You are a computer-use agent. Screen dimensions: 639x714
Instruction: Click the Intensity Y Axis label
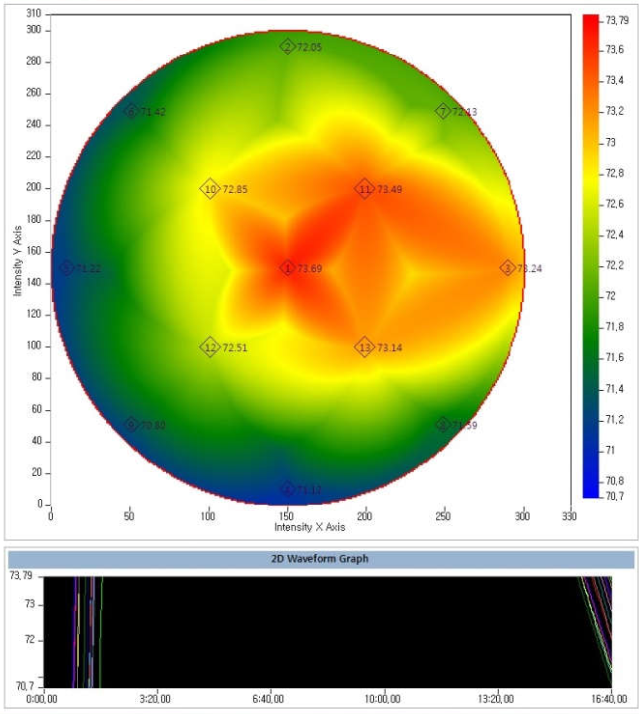coord(18,258)
